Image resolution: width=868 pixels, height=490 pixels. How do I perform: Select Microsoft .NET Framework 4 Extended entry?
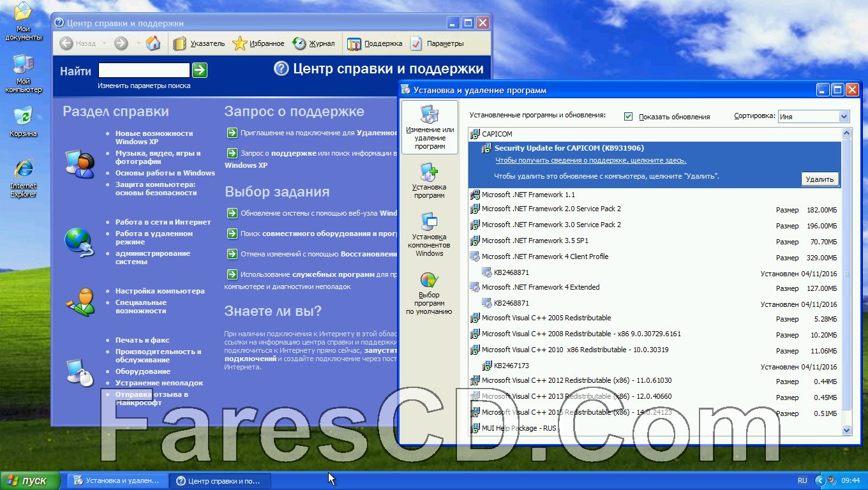tap(655, 288)
